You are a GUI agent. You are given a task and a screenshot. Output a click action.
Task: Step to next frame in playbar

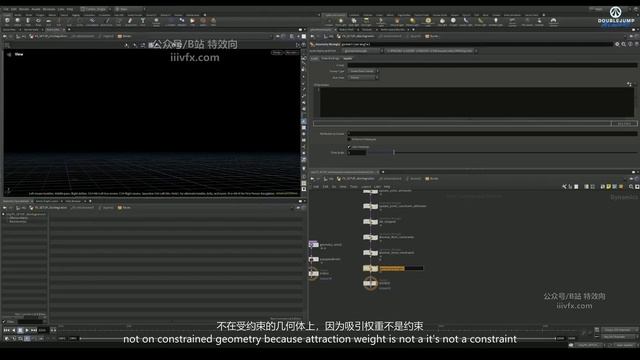pos(34,330)
